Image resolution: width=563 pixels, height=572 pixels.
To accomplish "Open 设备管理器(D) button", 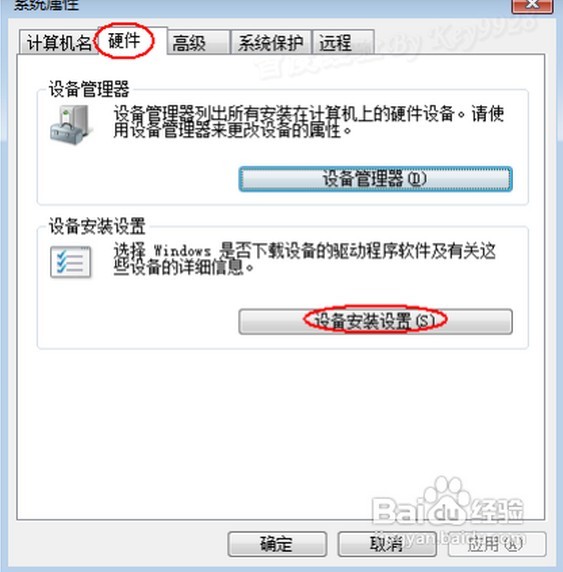I will [375, 179].
